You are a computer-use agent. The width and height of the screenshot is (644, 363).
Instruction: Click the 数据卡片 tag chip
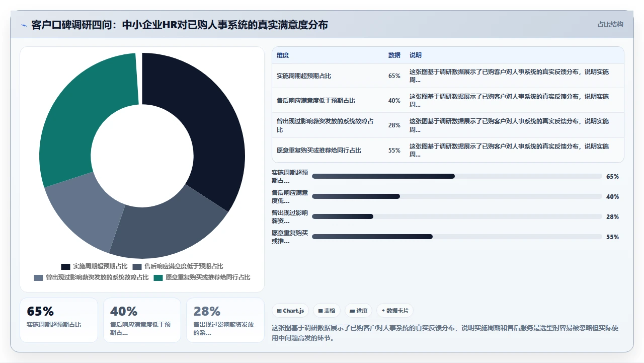[395, 311]
